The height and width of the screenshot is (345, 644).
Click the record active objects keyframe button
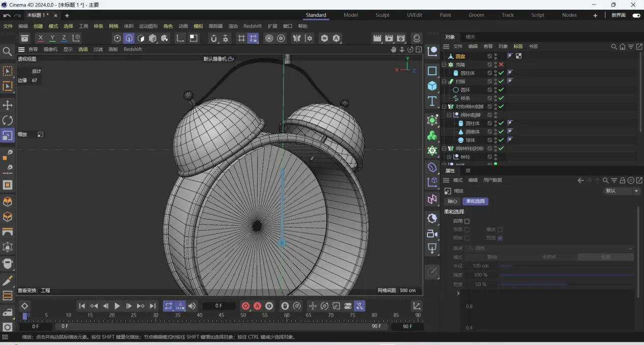[246, 306]
